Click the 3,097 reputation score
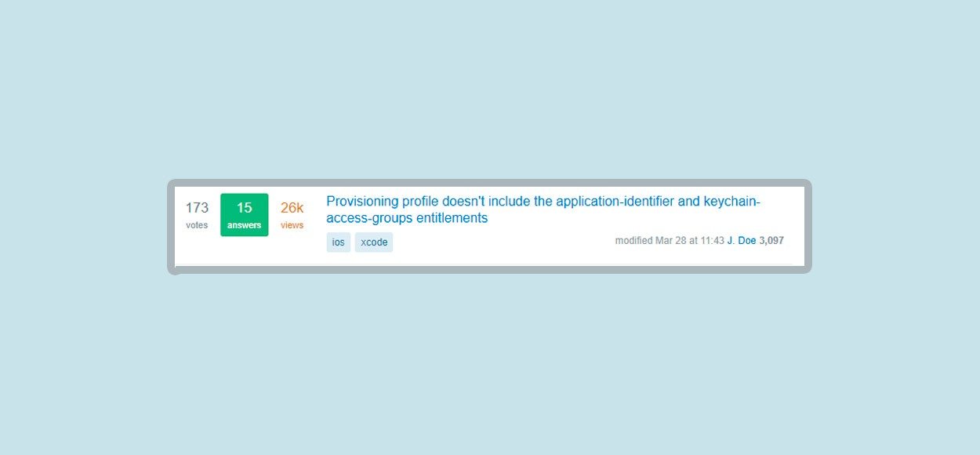Viewport: 980px width, 455px height. coord(771,241)
